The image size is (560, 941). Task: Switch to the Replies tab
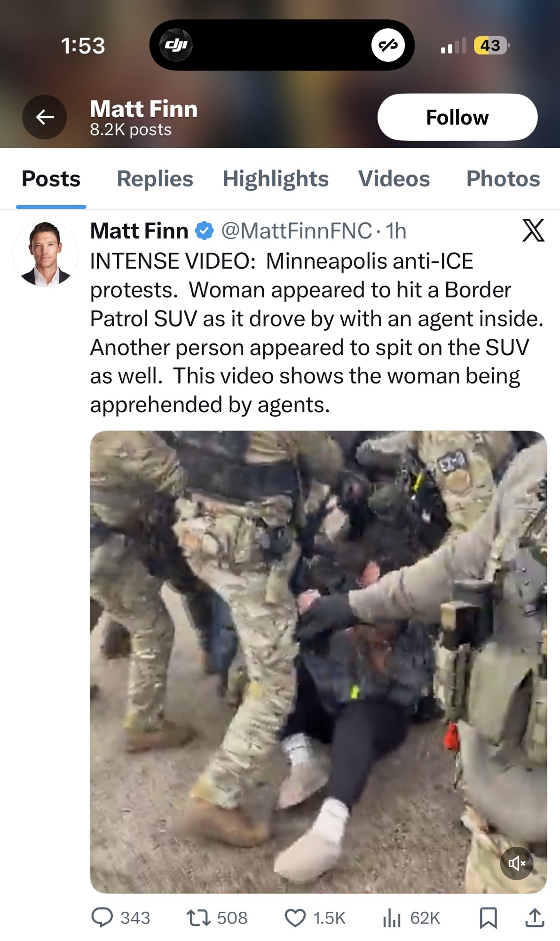(155, 179)
